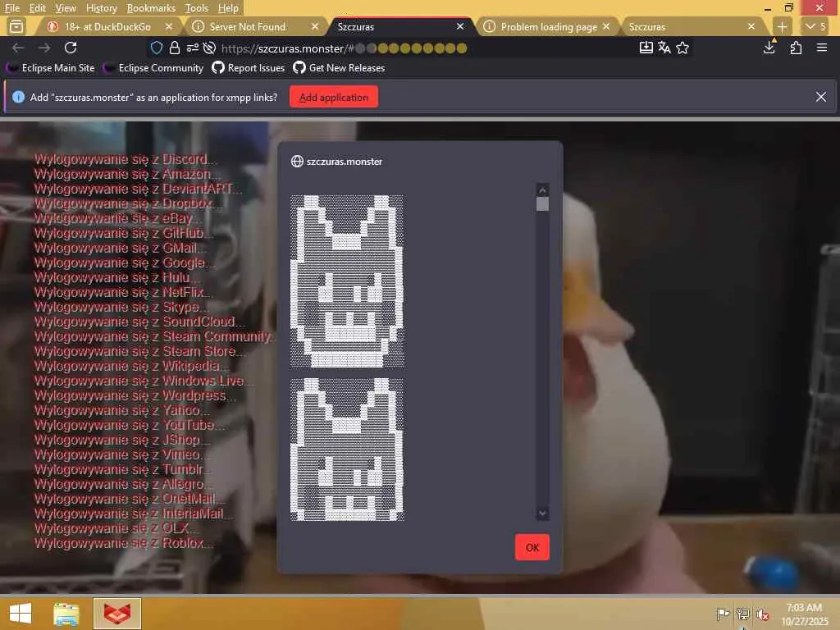Open the tracking protection shield icon
This screenshot has height=630, width=840.
pyautogui.click(x=157, y=48)
